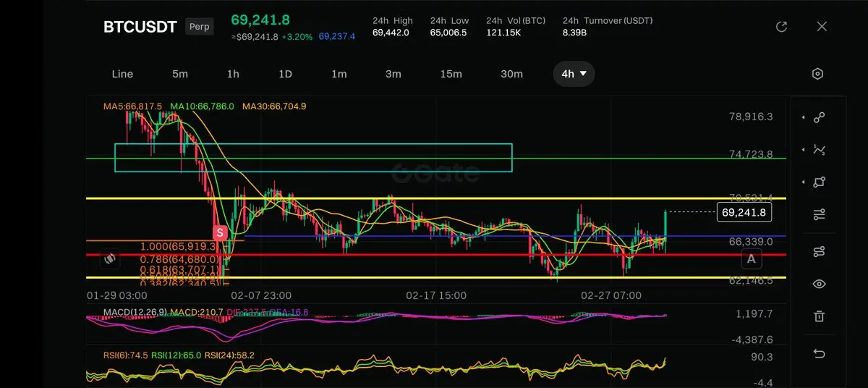Screen dimensions: 868x388
Task: Expand shape tool options arrow
Action: coord(802,182)
